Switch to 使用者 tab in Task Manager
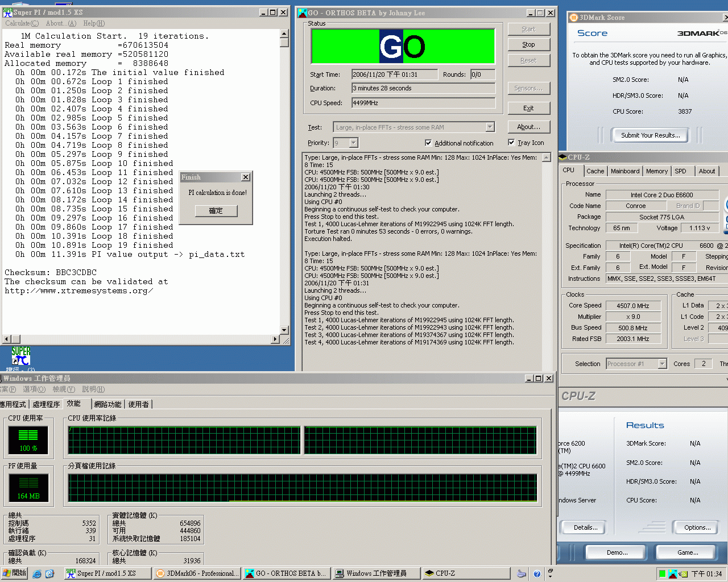Image resolution: width=728 pixels, height=582 pixels. pyautogui.click(x=139, y=404)
